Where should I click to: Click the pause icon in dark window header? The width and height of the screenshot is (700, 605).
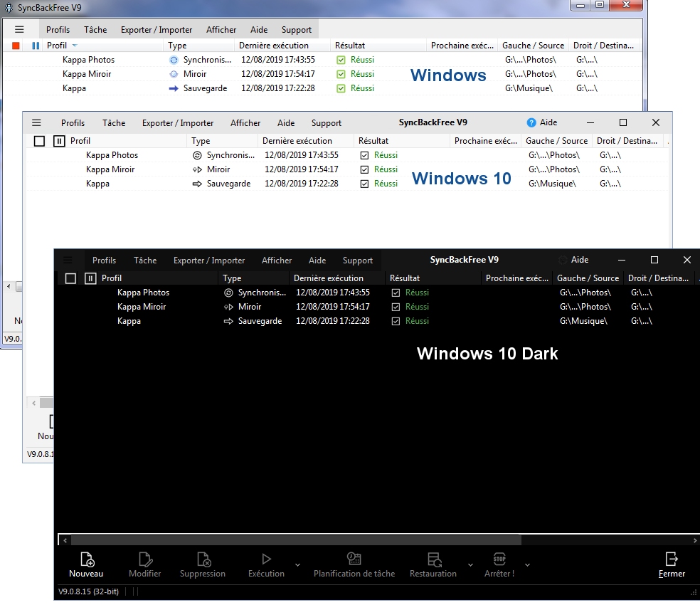[90, 278]
